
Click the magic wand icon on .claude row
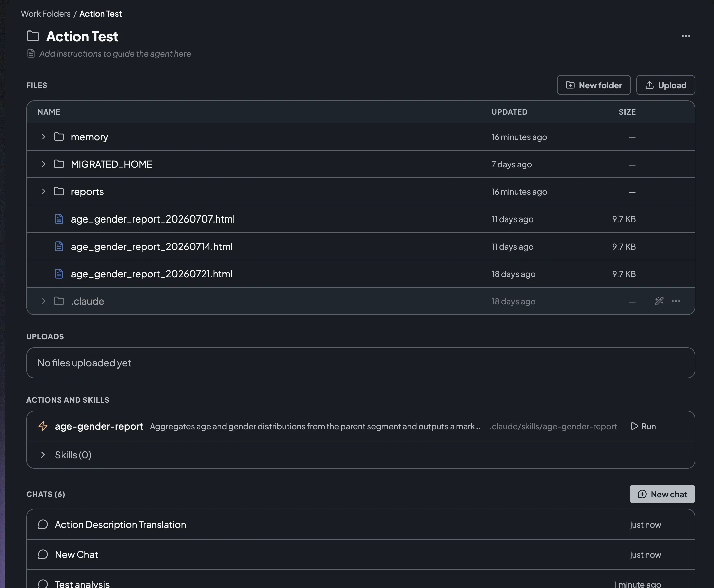point(659,301)
